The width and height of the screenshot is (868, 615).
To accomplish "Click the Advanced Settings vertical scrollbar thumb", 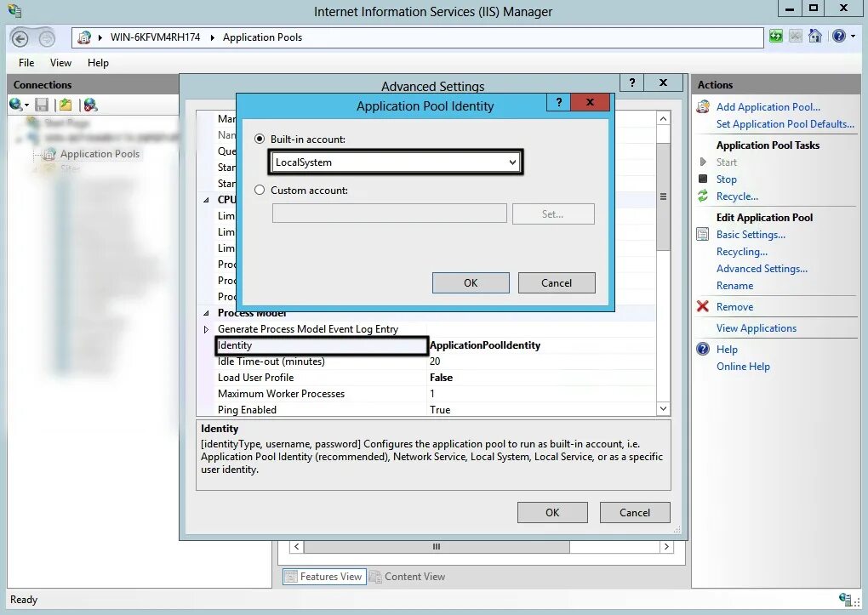I will point(663,196).
